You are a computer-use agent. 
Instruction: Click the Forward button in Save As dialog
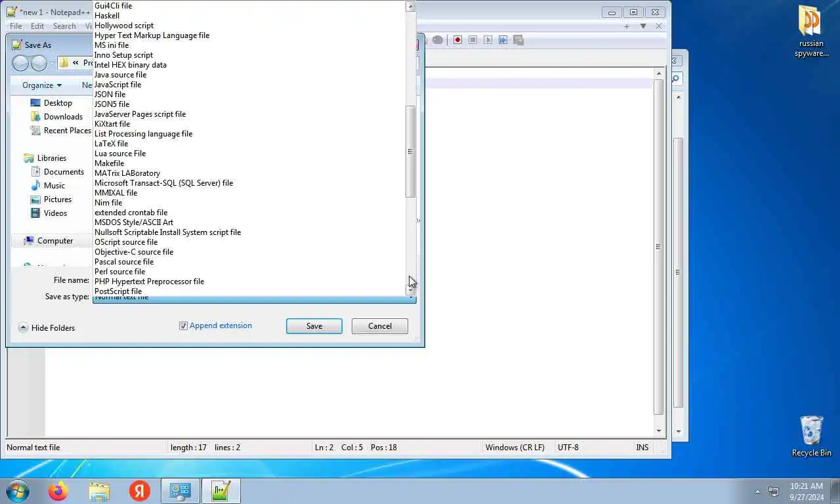[x=39, y=63]
